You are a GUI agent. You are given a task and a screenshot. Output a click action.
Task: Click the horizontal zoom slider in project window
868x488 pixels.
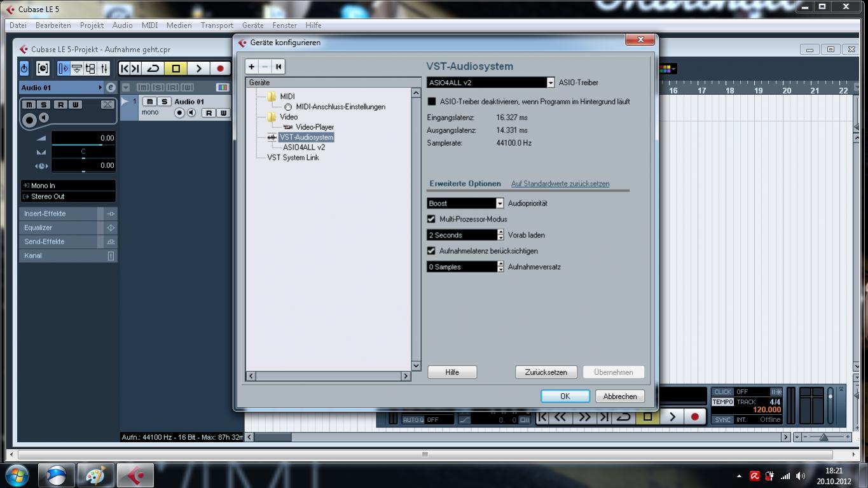tap(823, 437)
